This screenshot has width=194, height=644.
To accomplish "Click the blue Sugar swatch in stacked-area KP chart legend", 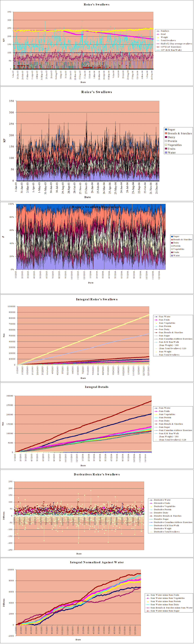I will click(x=166, y=130).
